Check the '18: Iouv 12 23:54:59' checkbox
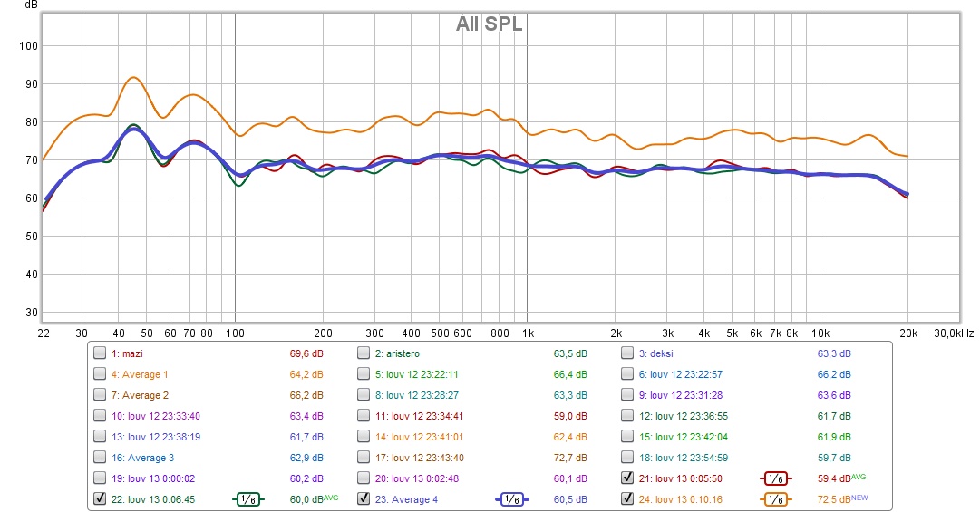 click(626, 458)
